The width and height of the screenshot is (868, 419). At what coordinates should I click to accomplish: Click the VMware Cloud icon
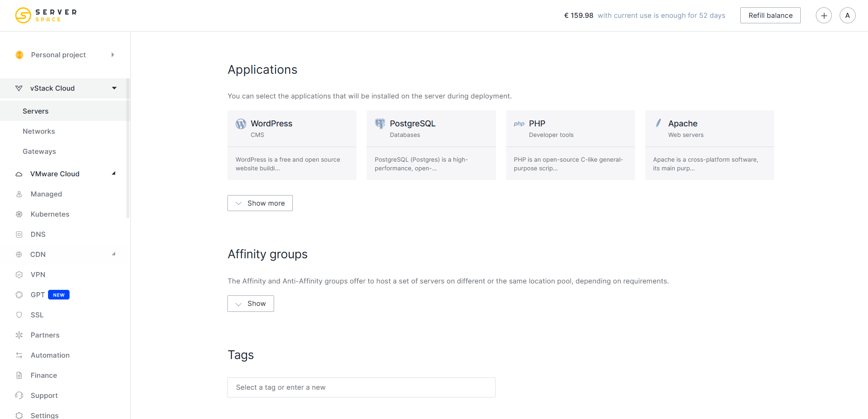19,174
